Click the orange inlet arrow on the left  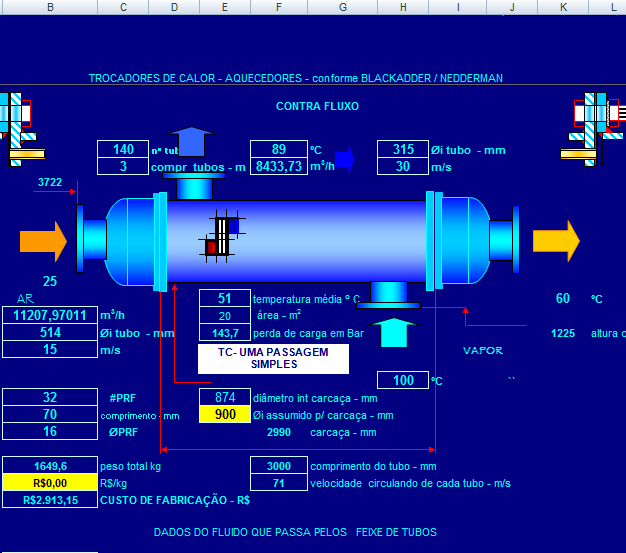[x=43, y=240]
